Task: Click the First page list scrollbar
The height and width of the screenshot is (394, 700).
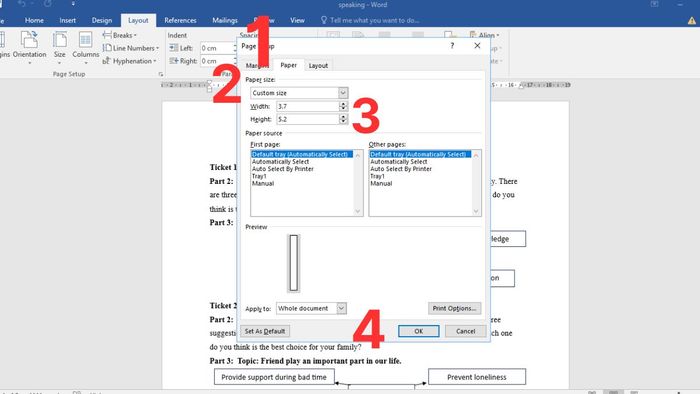Action: pos(358,183)
